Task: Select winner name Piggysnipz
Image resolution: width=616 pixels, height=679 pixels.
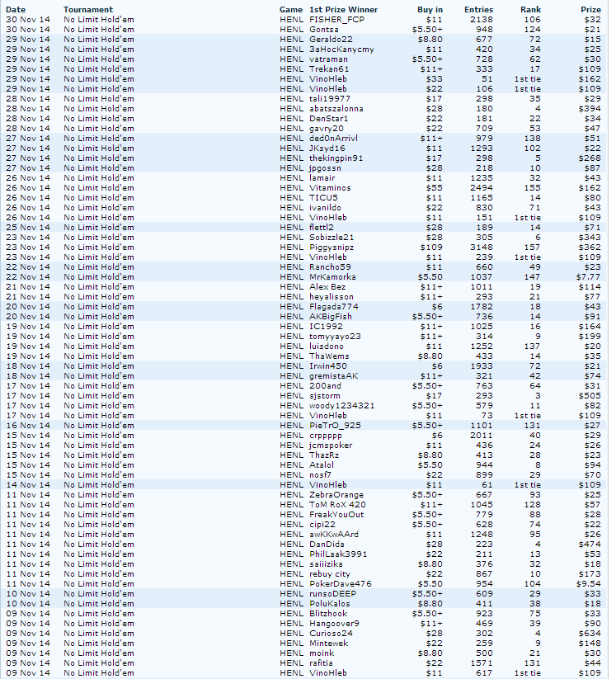Action: [x=332, y=248]
